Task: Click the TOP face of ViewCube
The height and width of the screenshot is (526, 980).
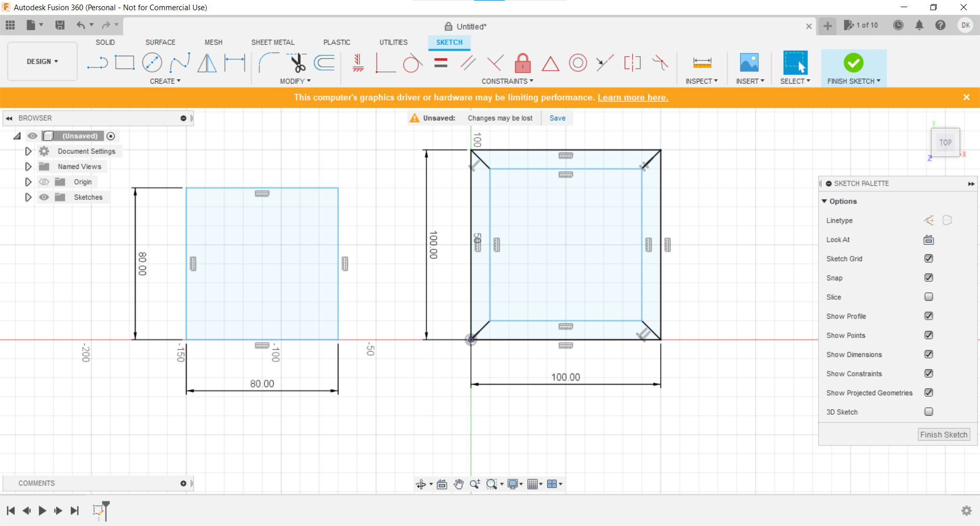Action: 945,142
